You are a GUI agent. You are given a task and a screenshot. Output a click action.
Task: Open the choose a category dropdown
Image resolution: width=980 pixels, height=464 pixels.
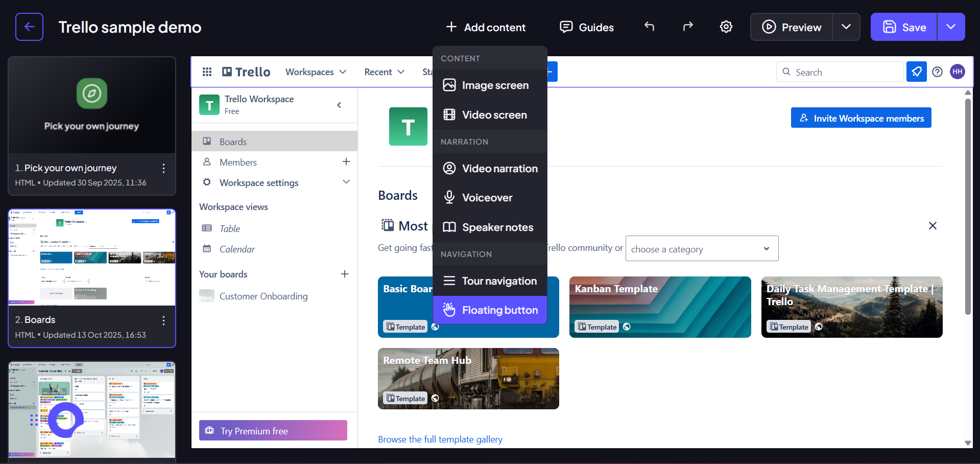click(702, 248)
